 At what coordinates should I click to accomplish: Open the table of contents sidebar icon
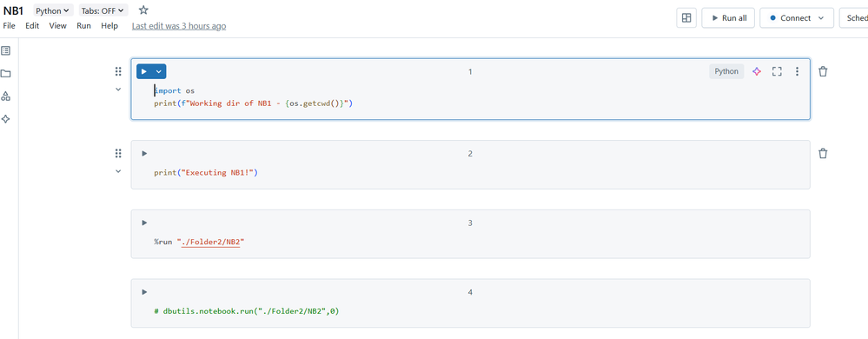click(x=5, y=50)
